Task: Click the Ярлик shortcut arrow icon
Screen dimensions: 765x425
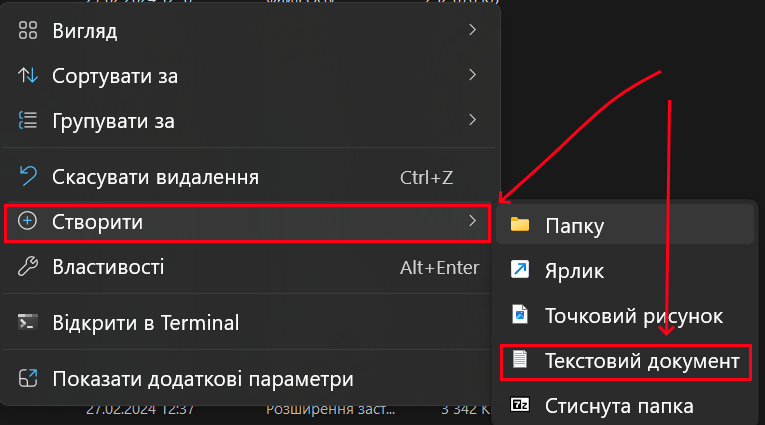Action: (519, 270)
